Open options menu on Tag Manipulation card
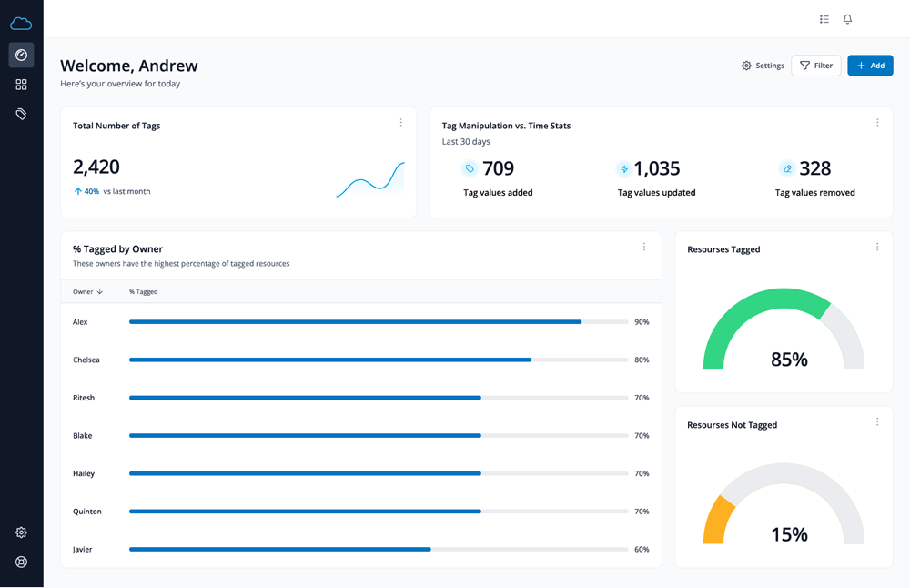 (x=877, y=122)
